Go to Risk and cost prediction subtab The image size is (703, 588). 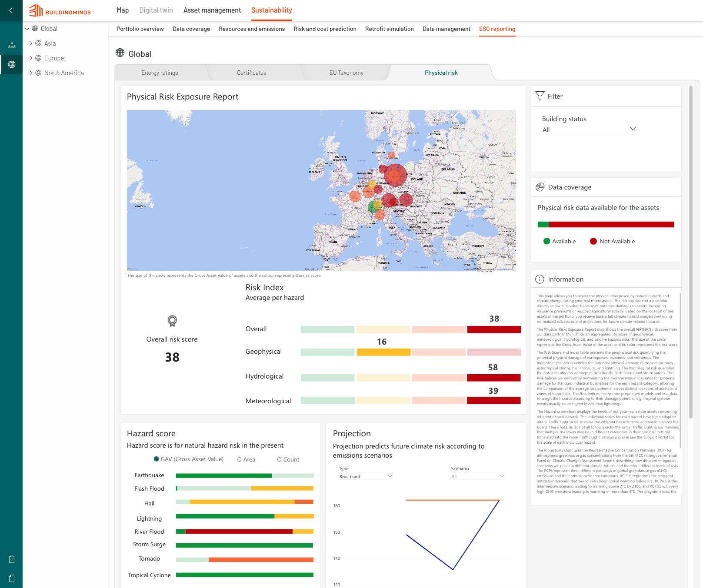point(325,29)
